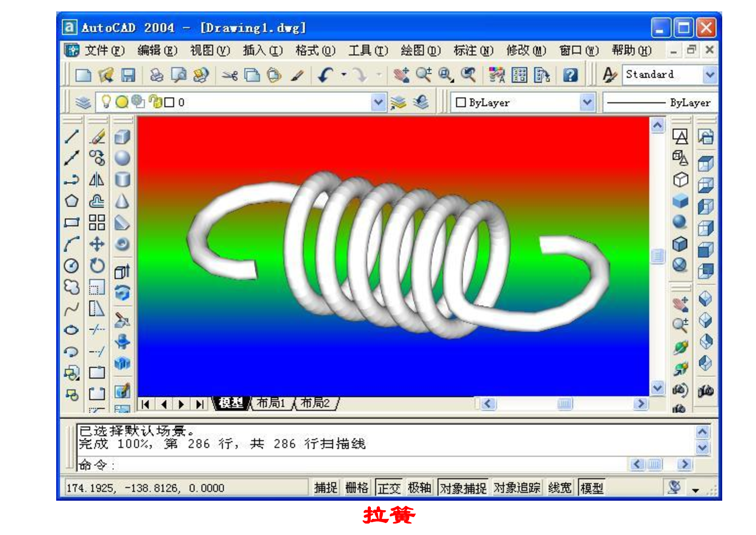Image resolution: width=756 pixels, height=535 pixels.
Task: Select the Line draw tool
Action: point(71,137)
